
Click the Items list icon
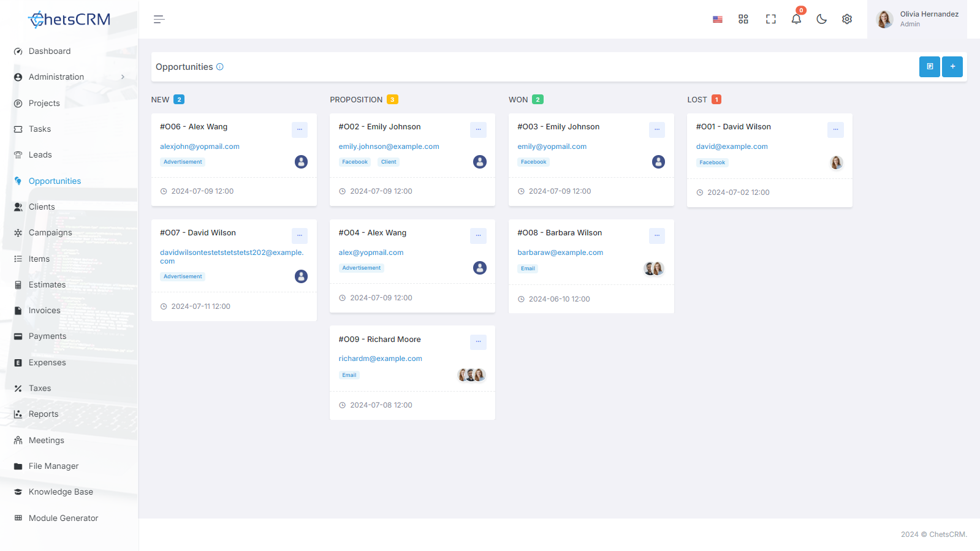click(18, 259)
